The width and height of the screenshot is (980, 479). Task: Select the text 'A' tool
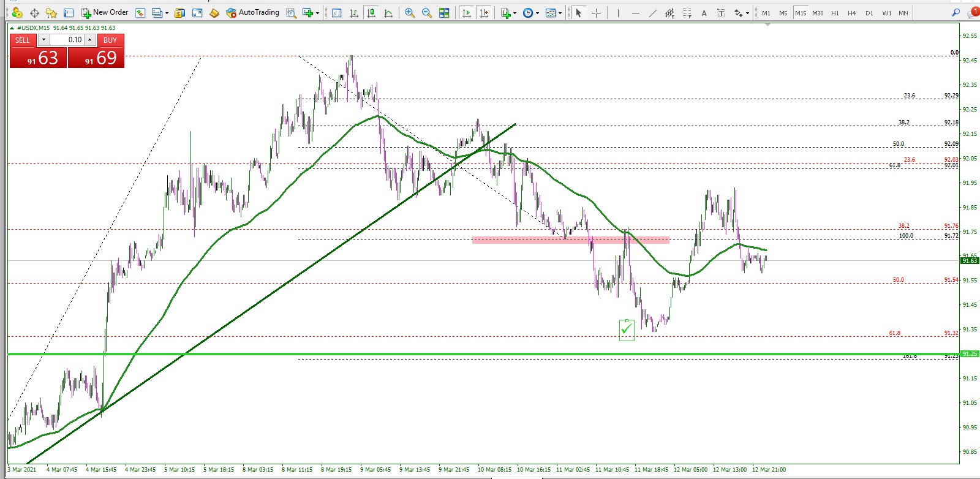[704, 12]
